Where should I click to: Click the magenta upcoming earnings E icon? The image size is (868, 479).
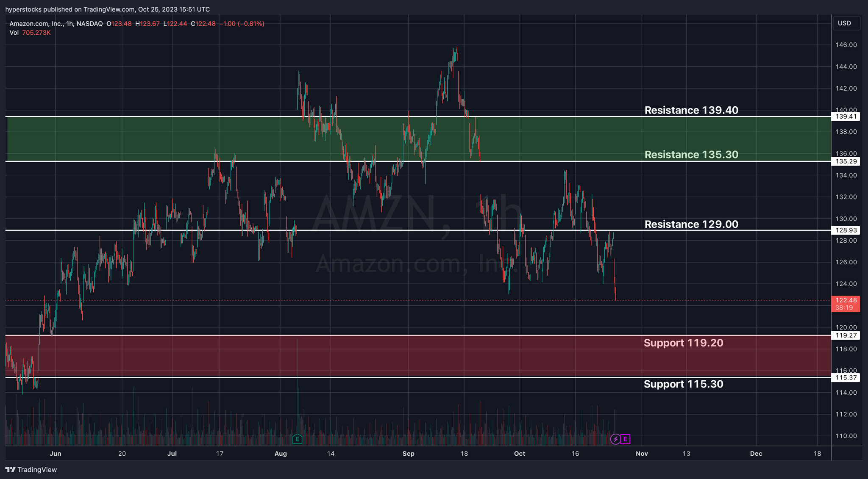tap(625, 439)
